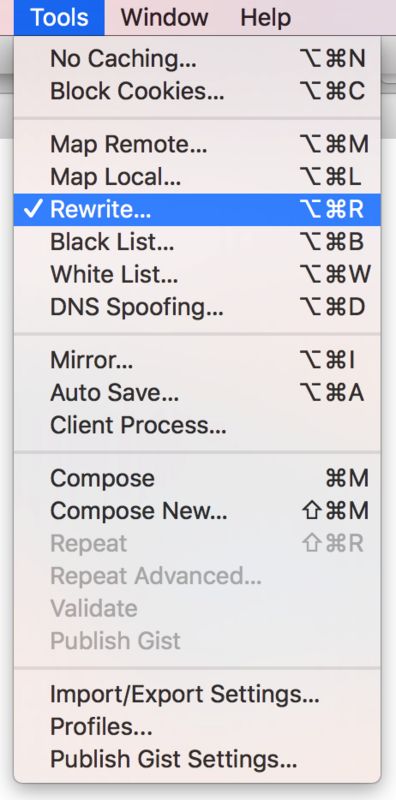The width and height of the screenshot is (396, 800).
Task: Select Client Process... item
Action: [197, 426]
